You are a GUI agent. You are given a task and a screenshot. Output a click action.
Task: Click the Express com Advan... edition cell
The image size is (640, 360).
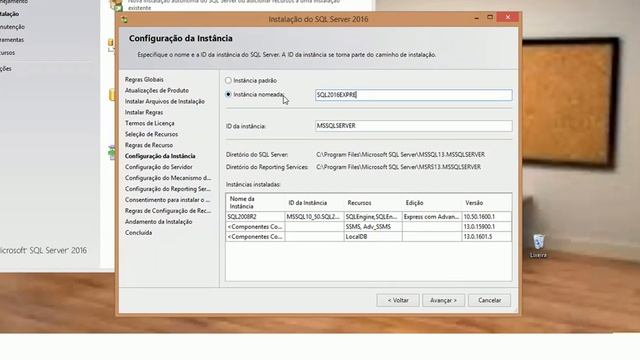tap(432, 217)
